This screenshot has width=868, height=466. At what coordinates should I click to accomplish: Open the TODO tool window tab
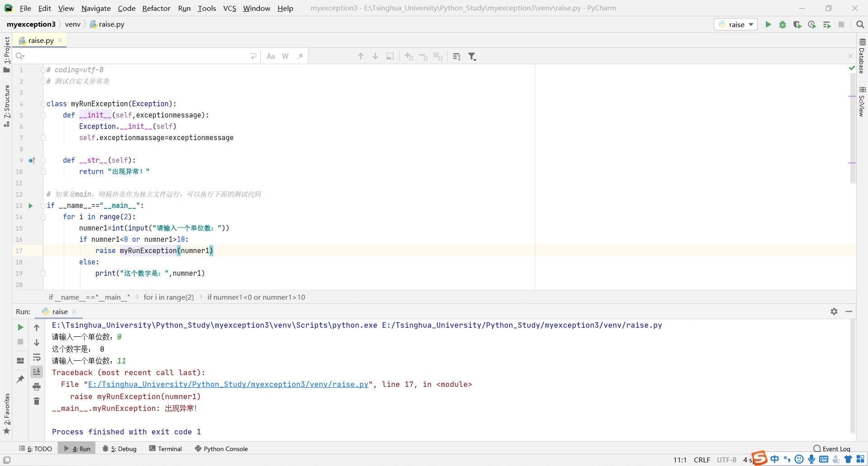tap(35, 449)
